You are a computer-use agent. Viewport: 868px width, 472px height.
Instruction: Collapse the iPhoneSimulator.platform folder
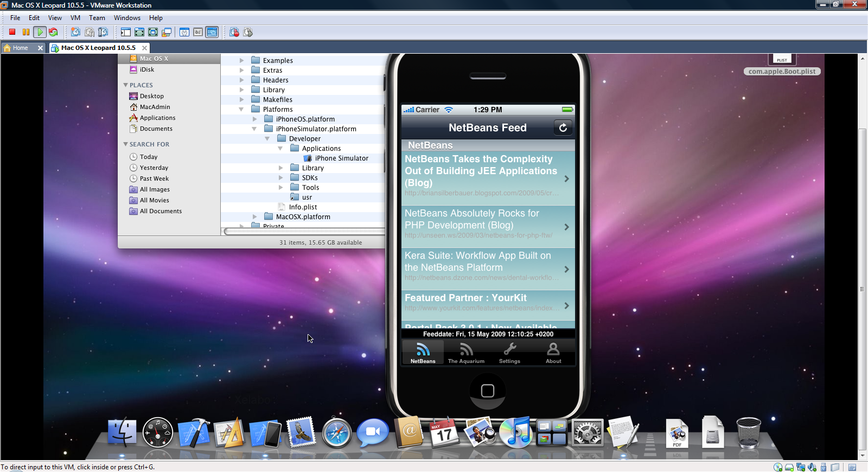coord(254,129)
